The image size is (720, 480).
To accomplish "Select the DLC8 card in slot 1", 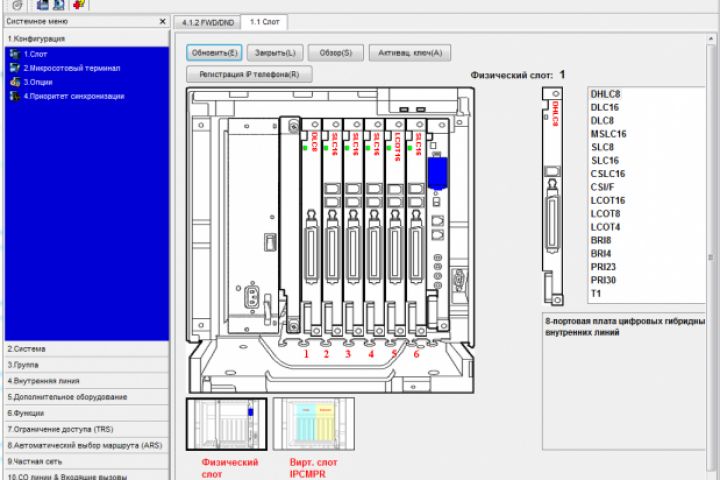I will tap(312, 227).
